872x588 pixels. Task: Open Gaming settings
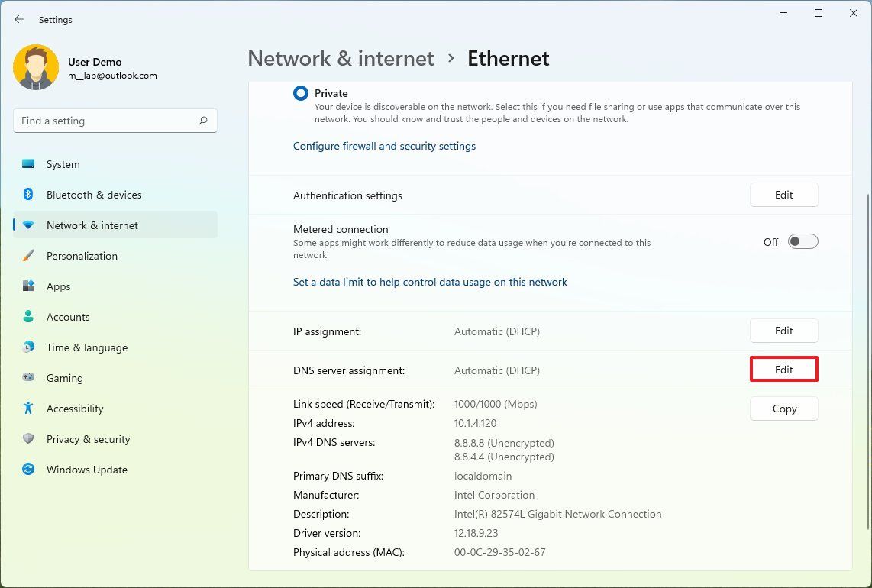pyautogui.click(x=64, y=378)
